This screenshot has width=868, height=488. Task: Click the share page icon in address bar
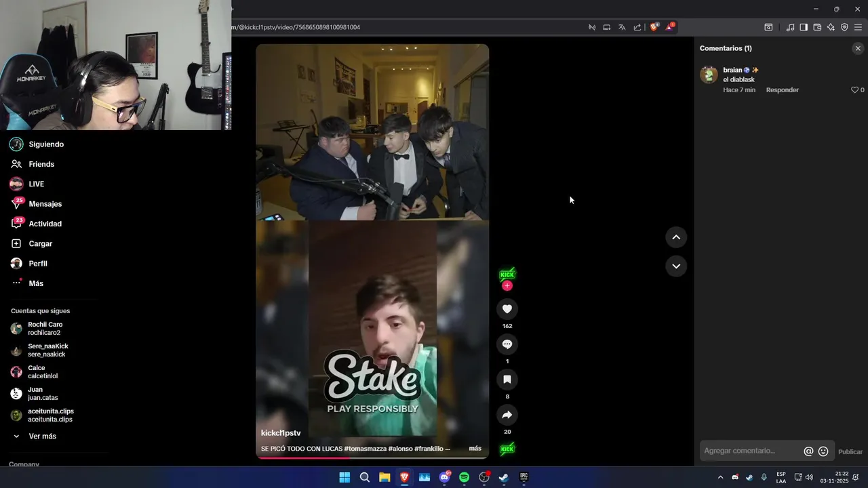[x=637, y=27]
